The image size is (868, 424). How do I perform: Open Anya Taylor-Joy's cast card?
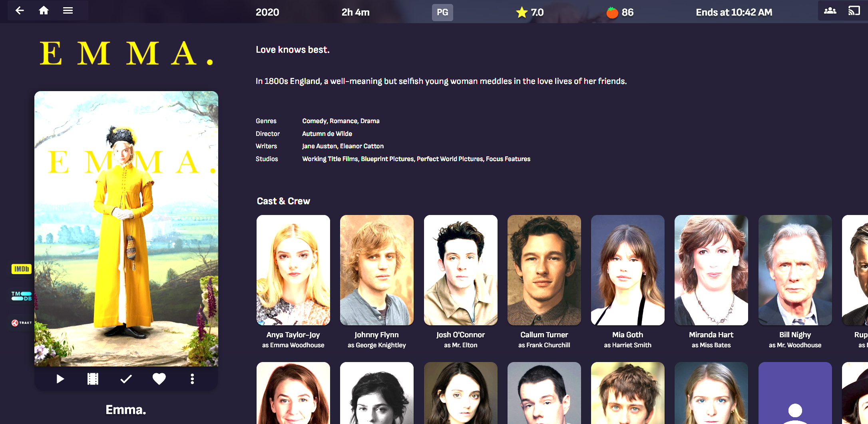(x=293, y=270)
